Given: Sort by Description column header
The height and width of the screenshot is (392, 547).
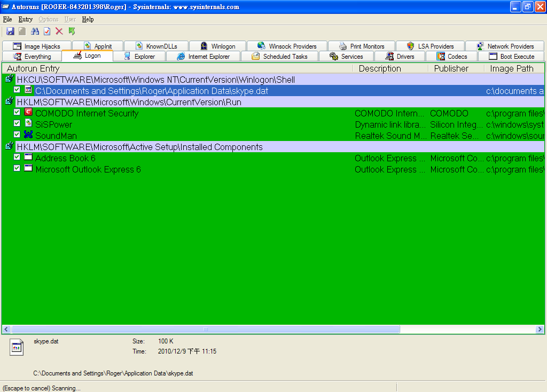Looking at the screenshot, I should [x=390, y=68].
